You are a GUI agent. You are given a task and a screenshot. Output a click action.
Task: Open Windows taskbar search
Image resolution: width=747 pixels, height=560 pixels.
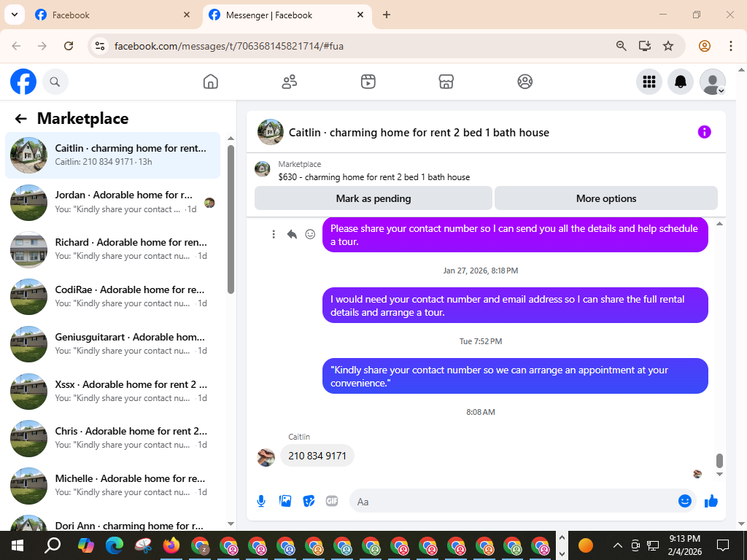52,545
